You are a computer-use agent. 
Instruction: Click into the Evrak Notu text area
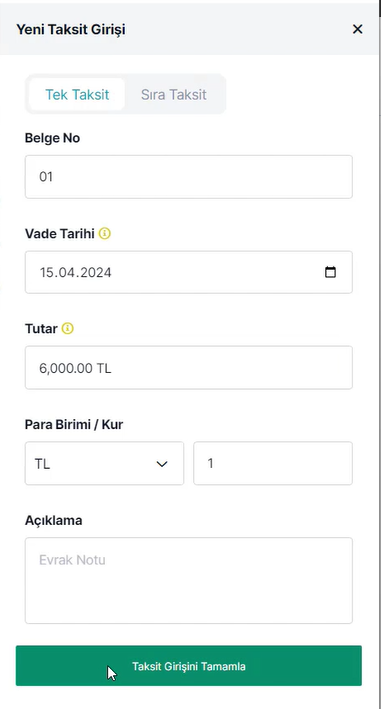point(188,581)
